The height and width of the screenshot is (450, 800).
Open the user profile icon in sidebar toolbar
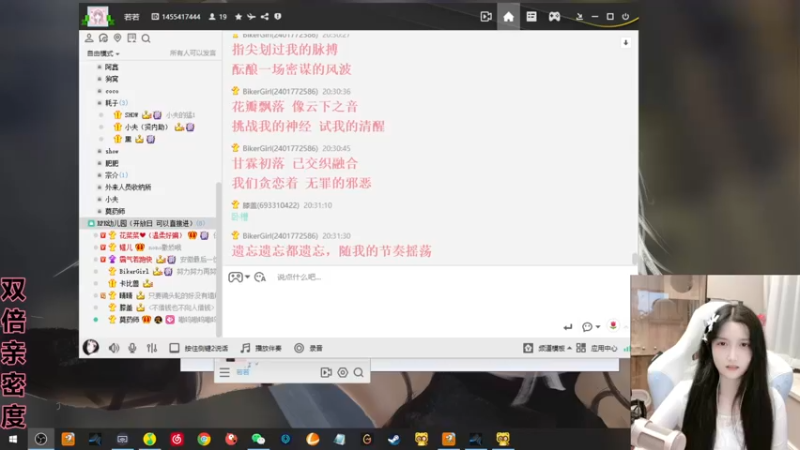click(x=89, y=38)
